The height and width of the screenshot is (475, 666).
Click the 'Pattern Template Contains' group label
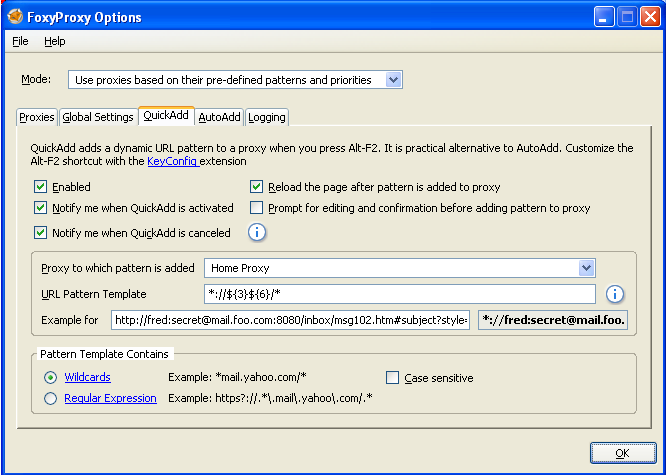click(104, 354)
